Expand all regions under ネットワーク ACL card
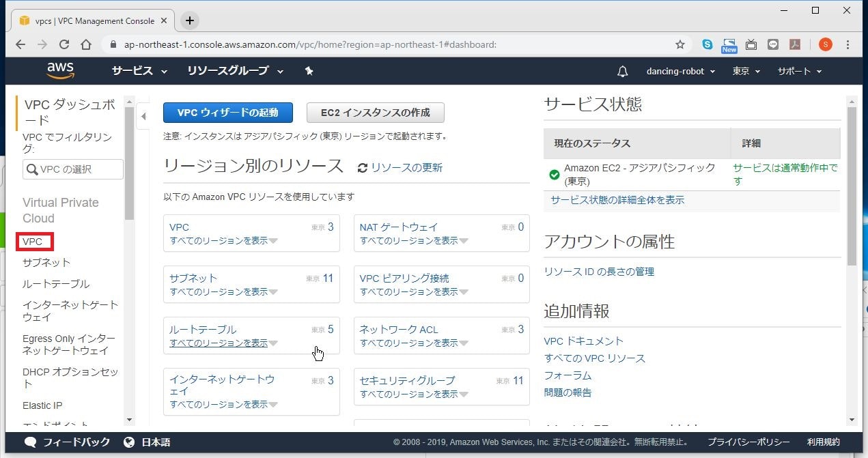868x458 pixels. (415, 343)
